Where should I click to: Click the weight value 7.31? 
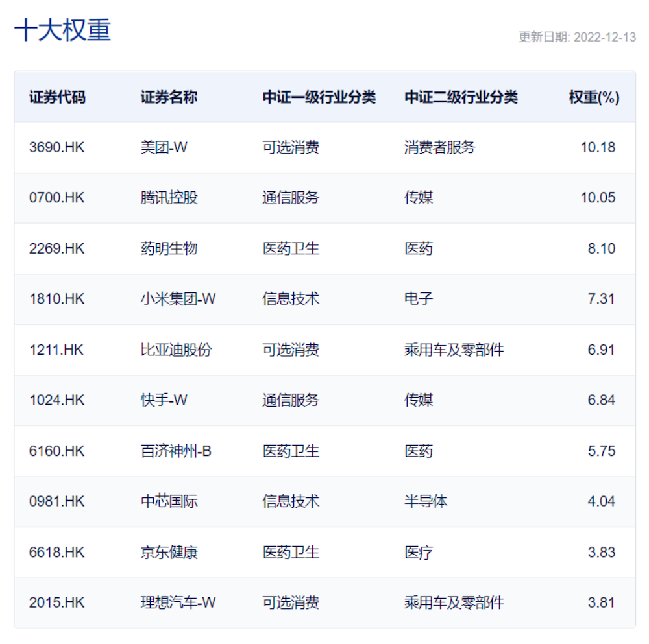(x=602, y=298)
